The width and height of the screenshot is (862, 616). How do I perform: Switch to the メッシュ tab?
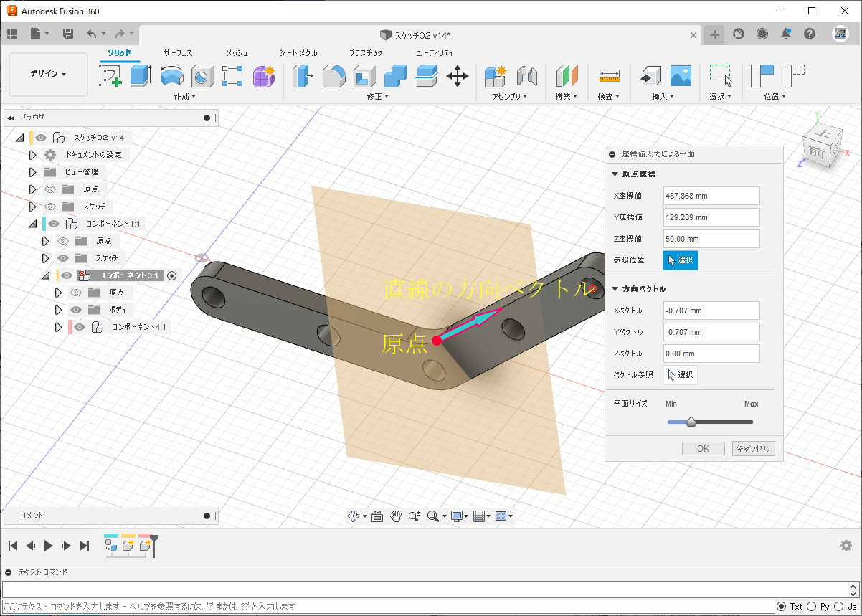pyautogui.click(x=237, y=53)
